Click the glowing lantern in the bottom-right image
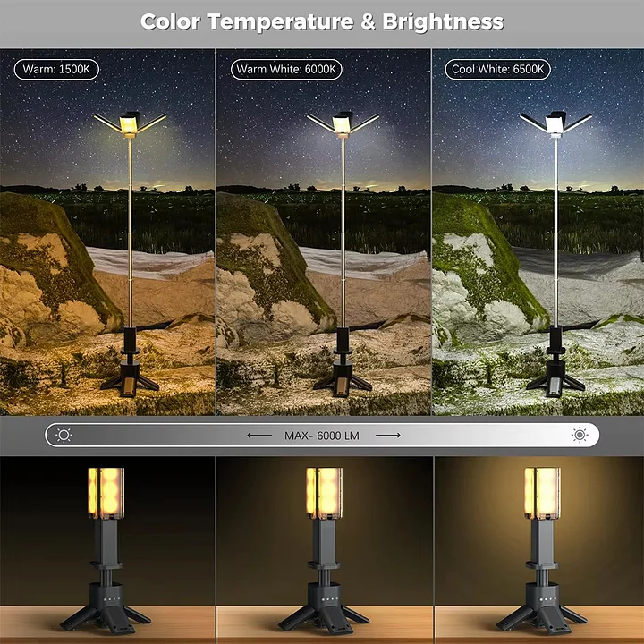The height and width of the screenshot is (644, 644). click(542, 493)
